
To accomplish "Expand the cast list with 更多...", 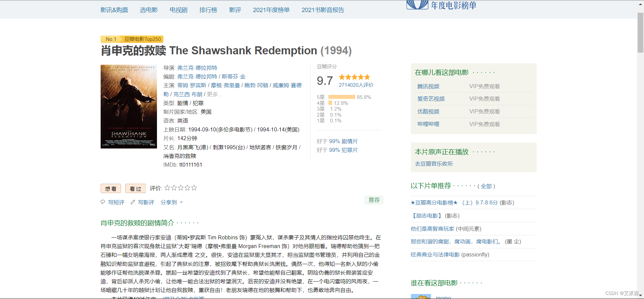I will tap(214, 94).
